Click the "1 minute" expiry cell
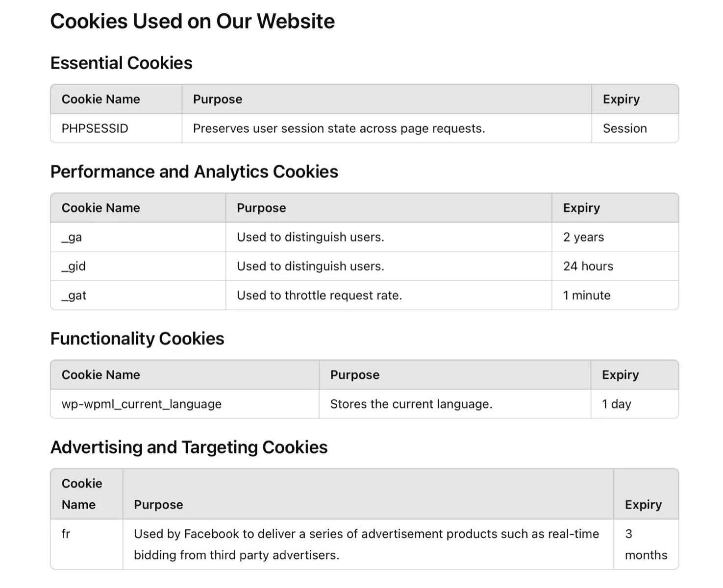Viewport: 723px width, 588px height. [x=587, y=295]
